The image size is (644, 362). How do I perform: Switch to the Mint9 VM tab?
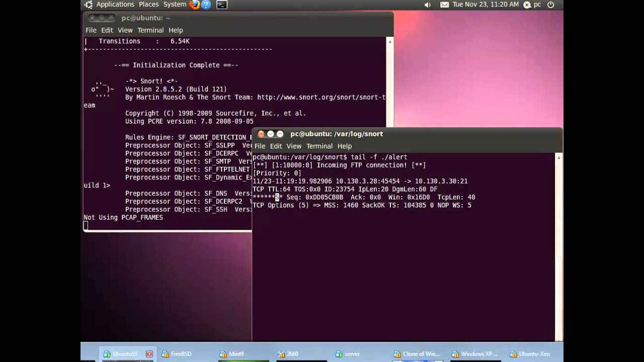click(232, 354)
